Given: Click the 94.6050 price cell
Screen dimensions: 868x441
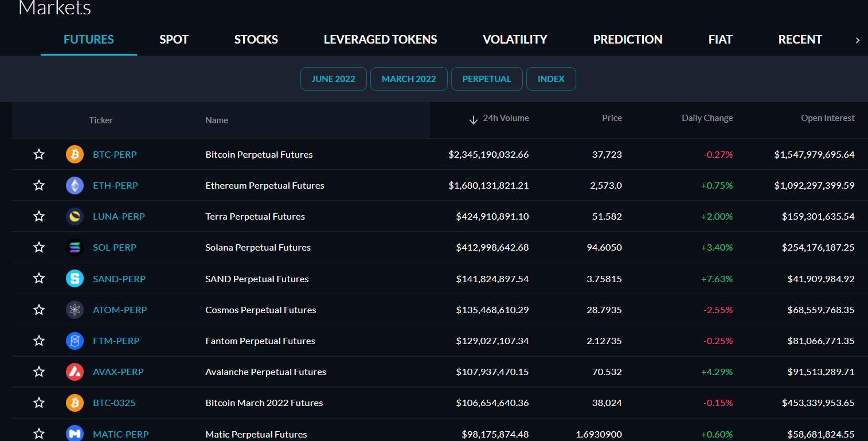Looking at the screenshot, I should [604, 247].
